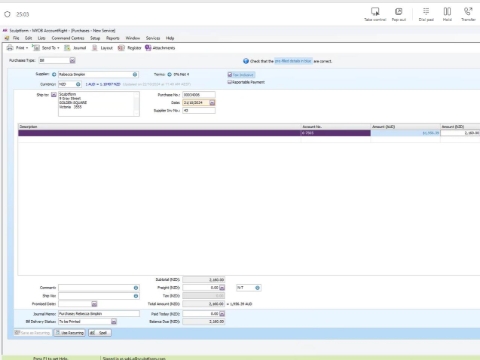This screenshot has width=480, height=360.
Task: Open the Edit menu
Action: tap(28, 38)
